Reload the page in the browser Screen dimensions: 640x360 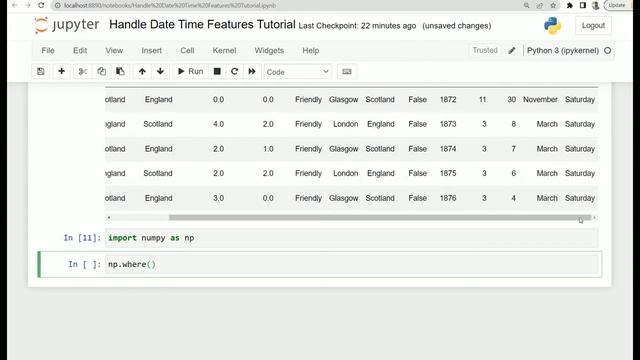tap(41, 5)
